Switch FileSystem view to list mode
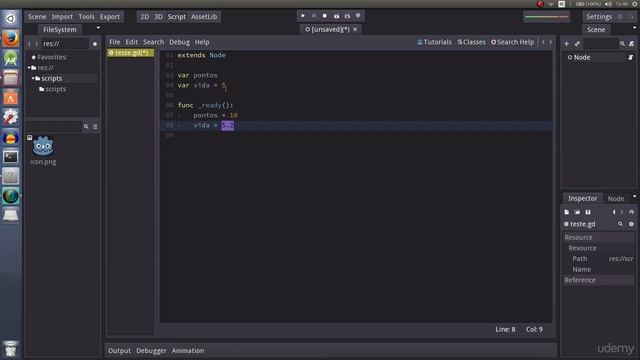 pyautogui.click(x=95, y=127)
